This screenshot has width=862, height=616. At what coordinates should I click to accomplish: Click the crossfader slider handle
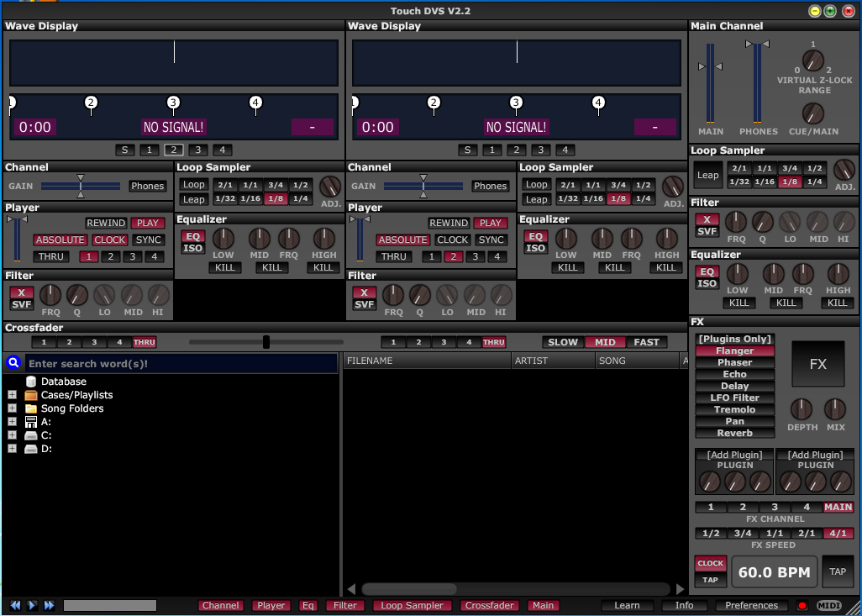266,342
